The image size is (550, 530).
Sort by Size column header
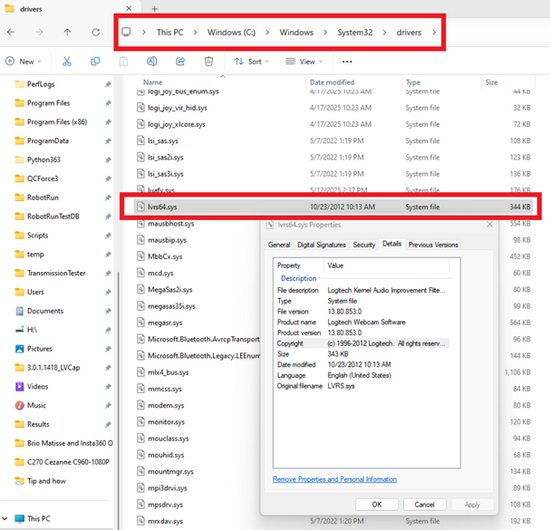point(491,82)
